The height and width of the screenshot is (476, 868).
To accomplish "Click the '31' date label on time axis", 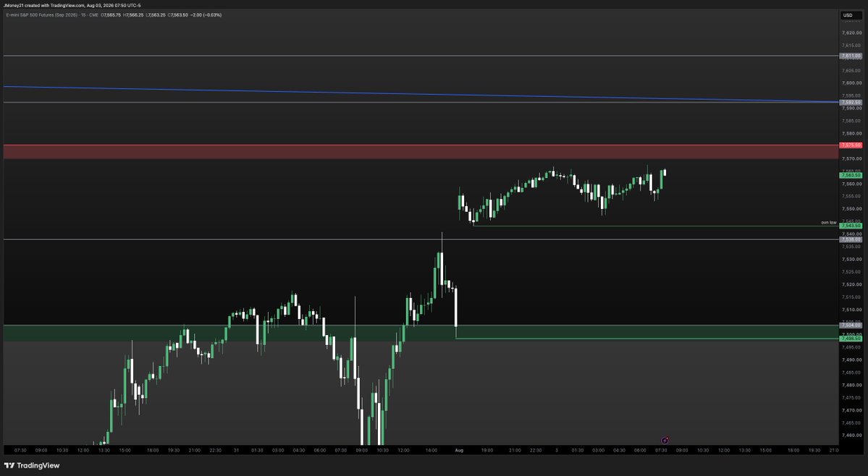I will click(237, 451).
